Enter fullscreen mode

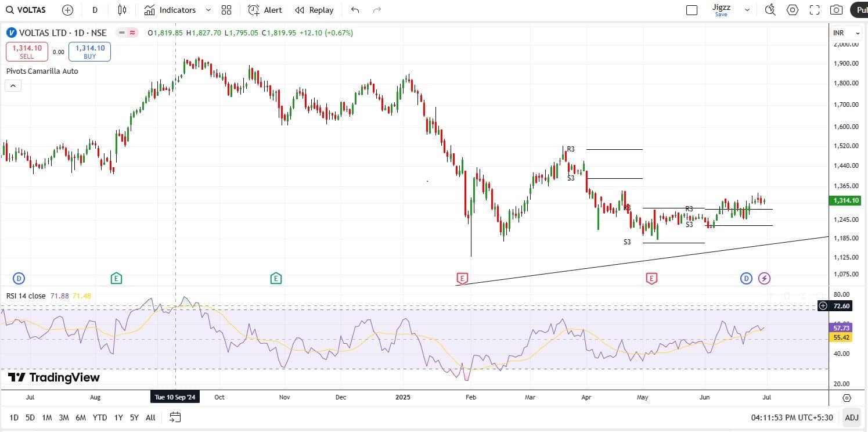point(815,10)
